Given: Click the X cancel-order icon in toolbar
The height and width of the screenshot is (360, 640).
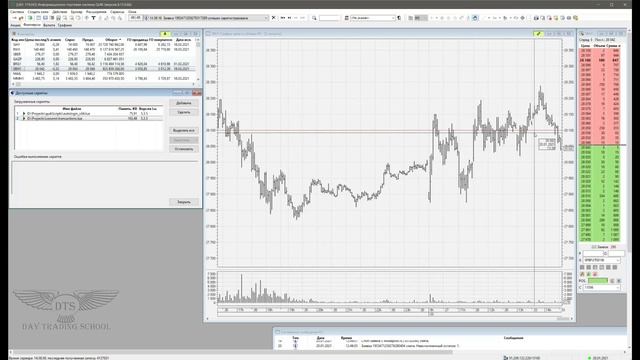Looking at the screenshot, I should tap(273, 18).
